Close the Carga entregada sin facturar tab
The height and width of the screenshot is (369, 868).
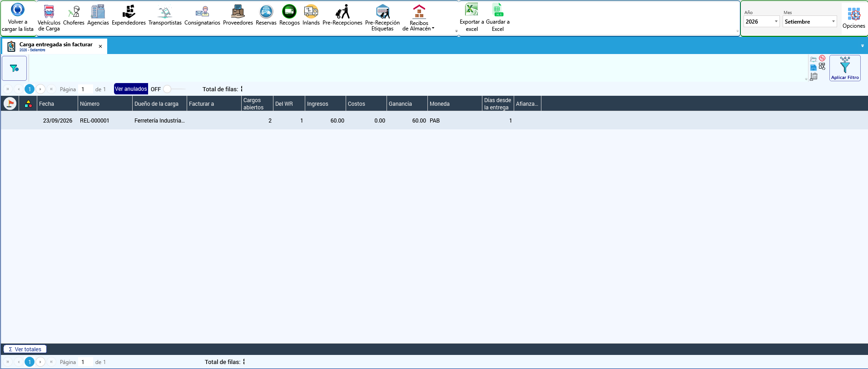click(100, 46)
